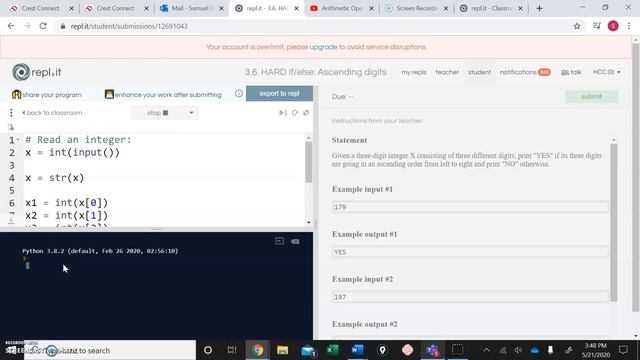
Task: Go back to classroom
Action: click(x=52, y=113)
